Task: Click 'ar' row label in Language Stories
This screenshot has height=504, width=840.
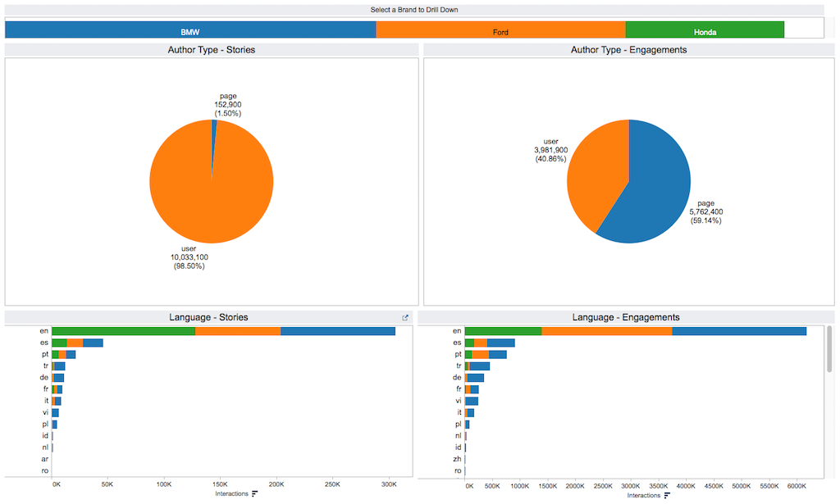Action: [x=45, y=459]
